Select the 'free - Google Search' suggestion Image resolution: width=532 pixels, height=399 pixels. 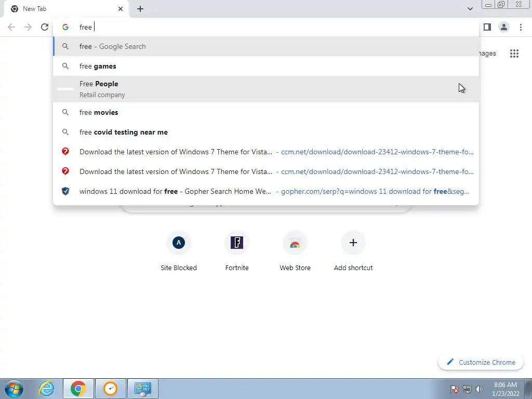267,46
